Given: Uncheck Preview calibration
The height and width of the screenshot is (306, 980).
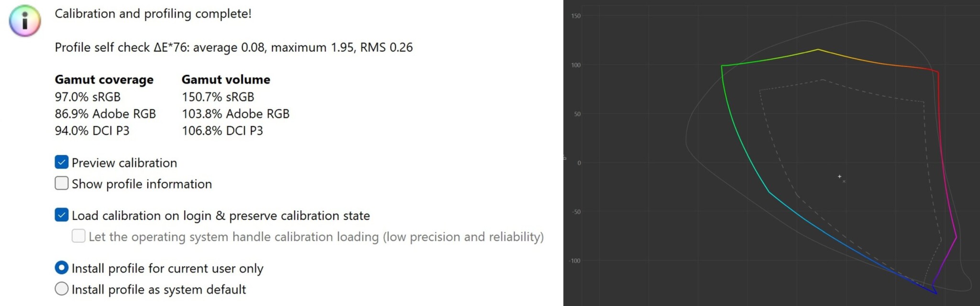Looking at the screenshot, I should click(x=62, y=162).
